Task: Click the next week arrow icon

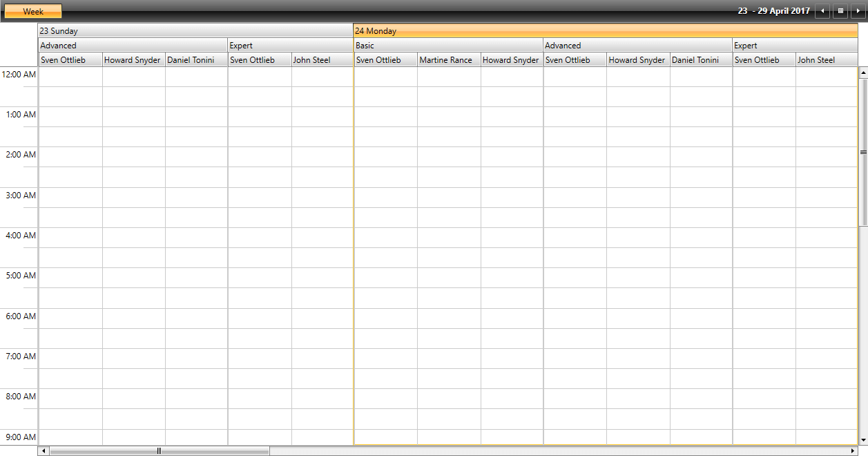Action: [858, 10]
